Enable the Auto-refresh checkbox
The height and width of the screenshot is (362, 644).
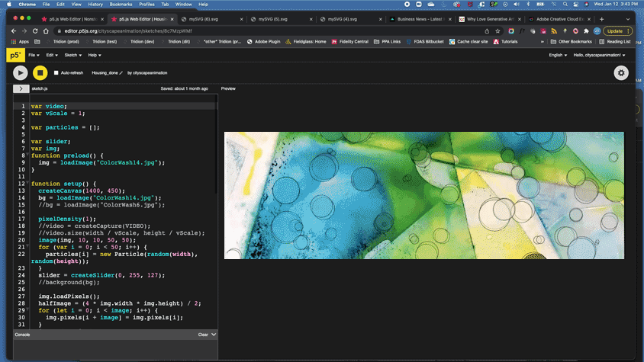(56, 73)
